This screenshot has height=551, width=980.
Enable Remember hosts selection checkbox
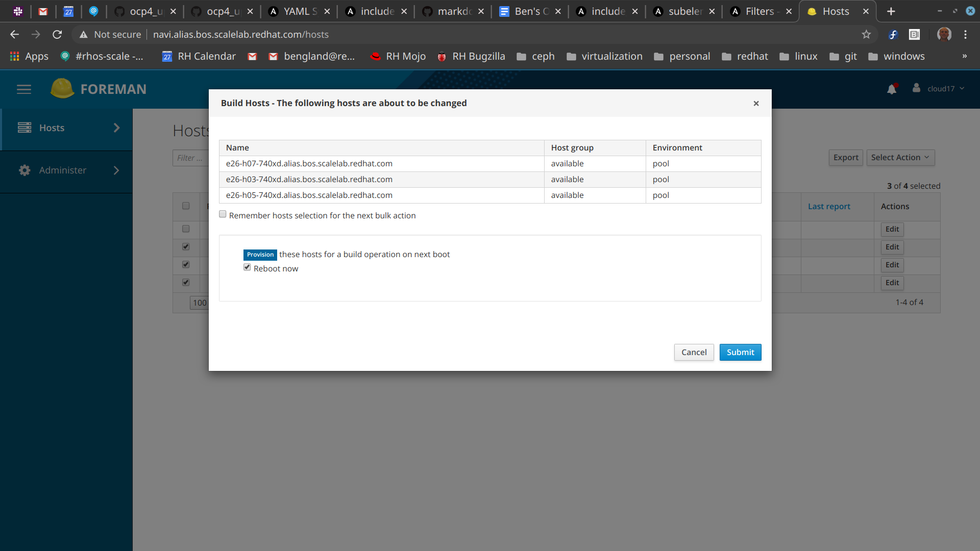(223, 214)
